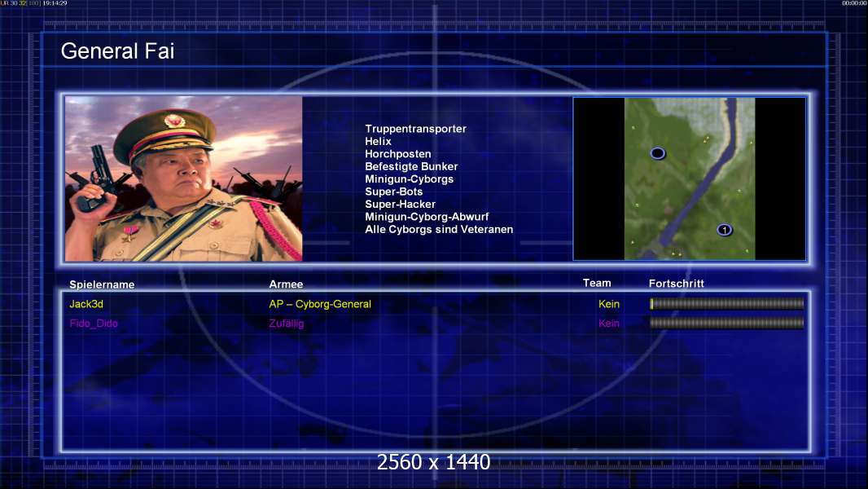Click the General Fai portrait image
The image size is (868, 489).
tap(184, 178)
